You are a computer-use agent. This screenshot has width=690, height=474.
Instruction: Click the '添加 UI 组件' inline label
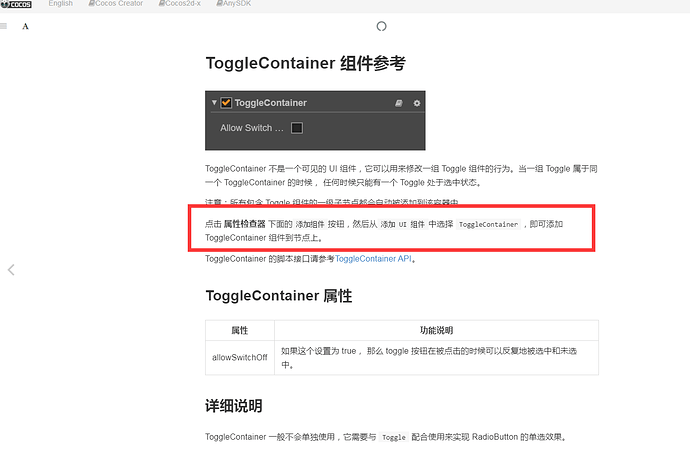[x=403, y=224]
